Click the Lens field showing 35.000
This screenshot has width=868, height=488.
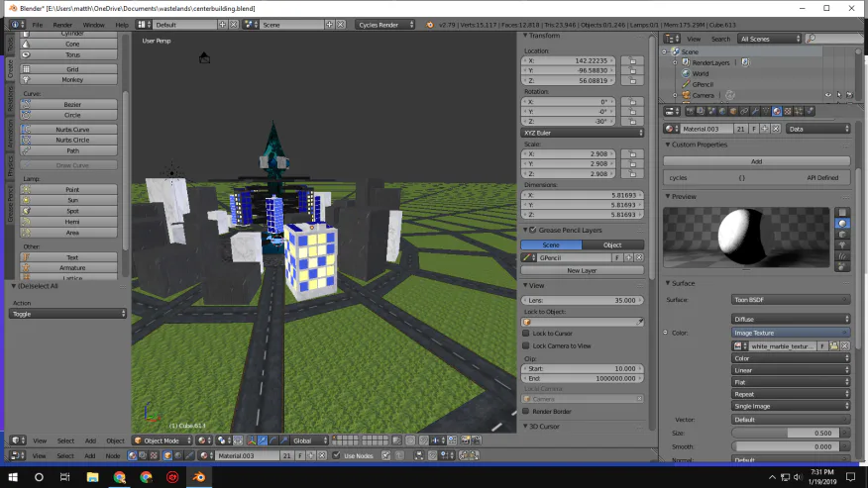click(583, 300)
